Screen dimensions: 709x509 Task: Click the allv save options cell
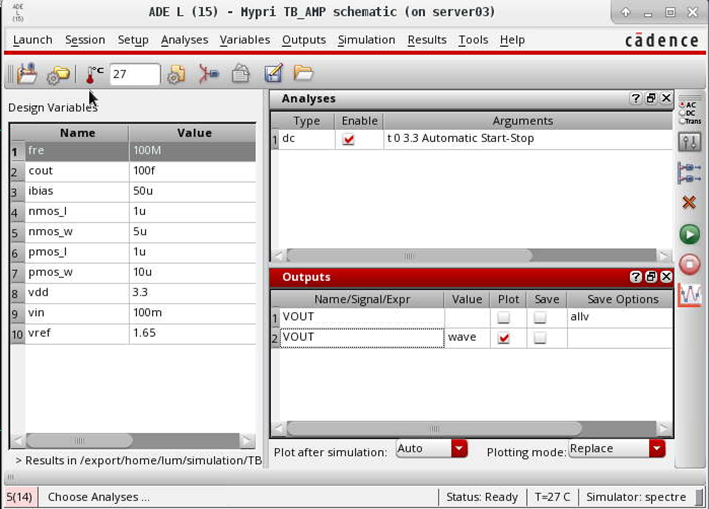619,317
